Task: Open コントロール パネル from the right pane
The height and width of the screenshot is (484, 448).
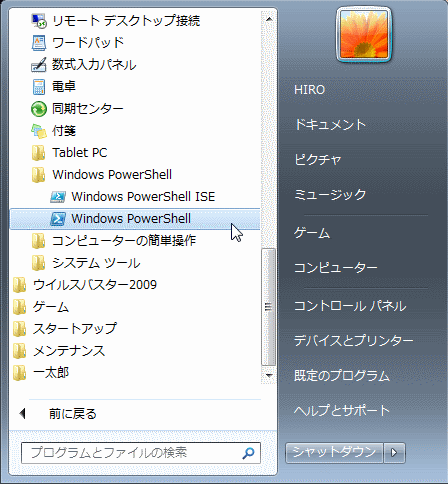Action: click(x=350, y=306)
